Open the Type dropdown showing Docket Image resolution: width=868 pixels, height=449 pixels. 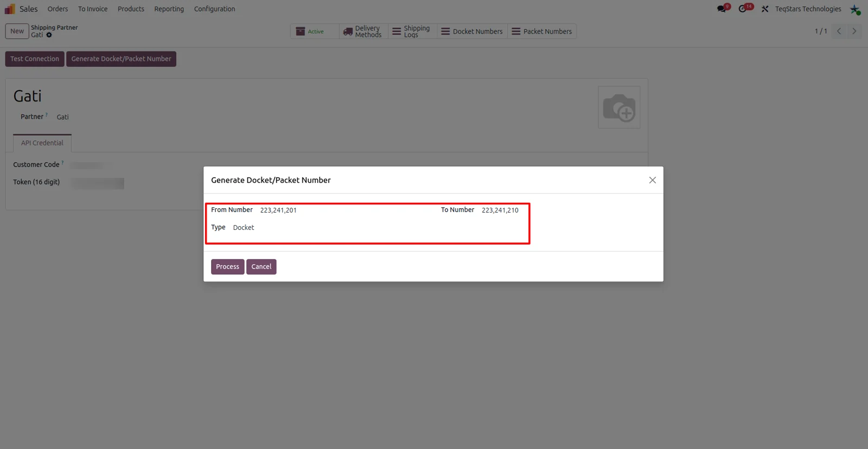(244, 228)
